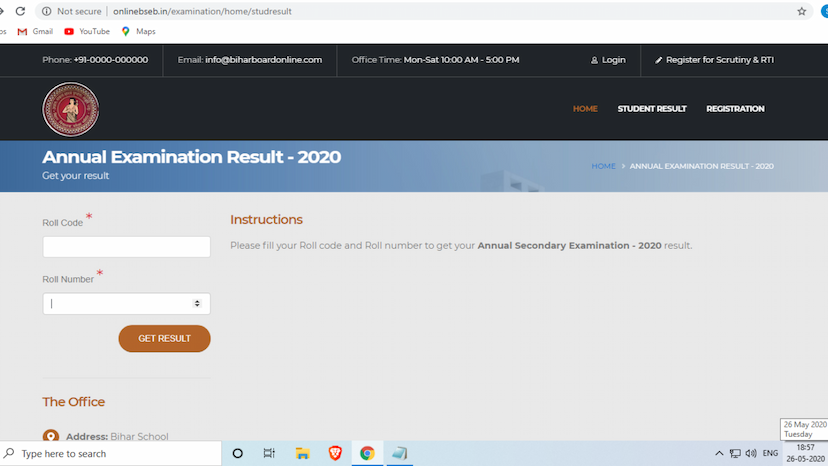Click the phone number +91-0000-000000
828x466 pixels.
[x=111, y=60]
